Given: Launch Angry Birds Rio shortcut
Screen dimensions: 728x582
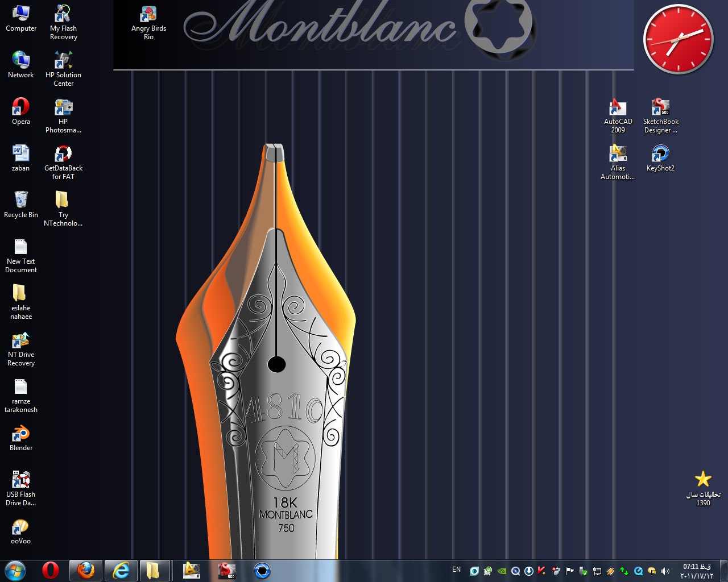Looking at the screenshot, I should coord(148,23).
